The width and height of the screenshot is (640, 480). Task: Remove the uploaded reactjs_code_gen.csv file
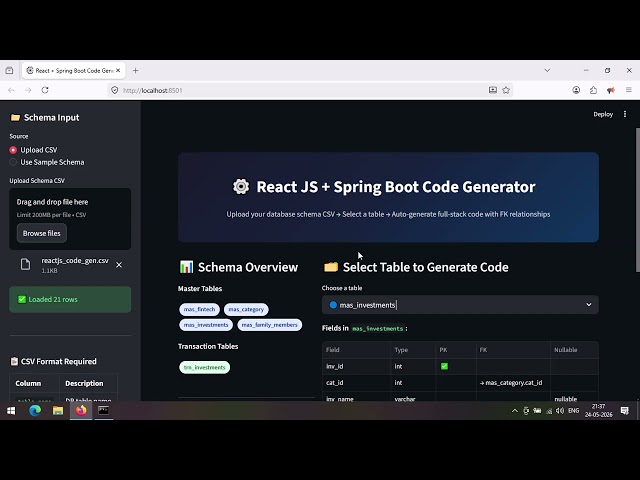click(x=119, y=265)
